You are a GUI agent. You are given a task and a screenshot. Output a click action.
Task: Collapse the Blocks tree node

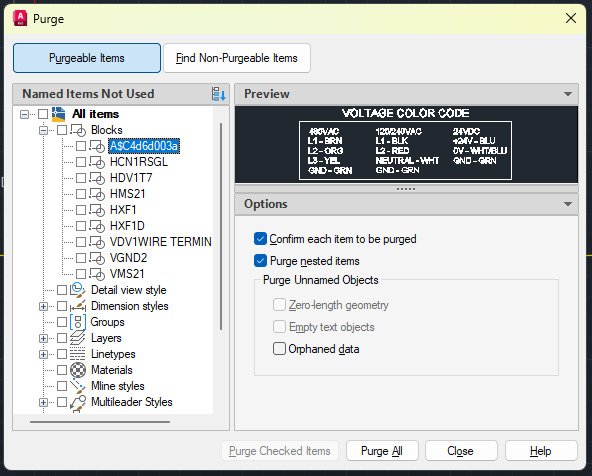tap(43, 130)
